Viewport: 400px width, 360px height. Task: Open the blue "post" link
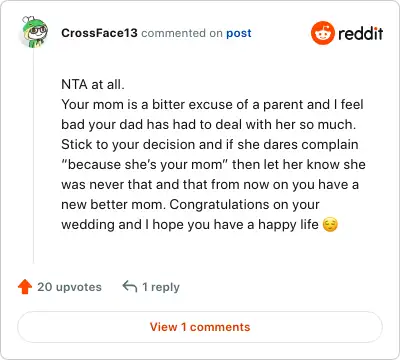click(x=239, y=33)
